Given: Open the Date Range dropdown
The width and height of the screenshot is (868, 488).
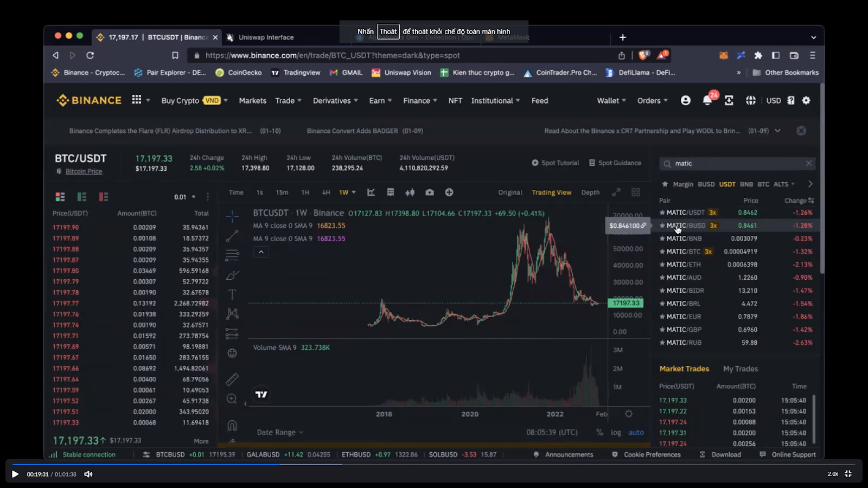Looking at the screenshot, I should coord(280,432).
